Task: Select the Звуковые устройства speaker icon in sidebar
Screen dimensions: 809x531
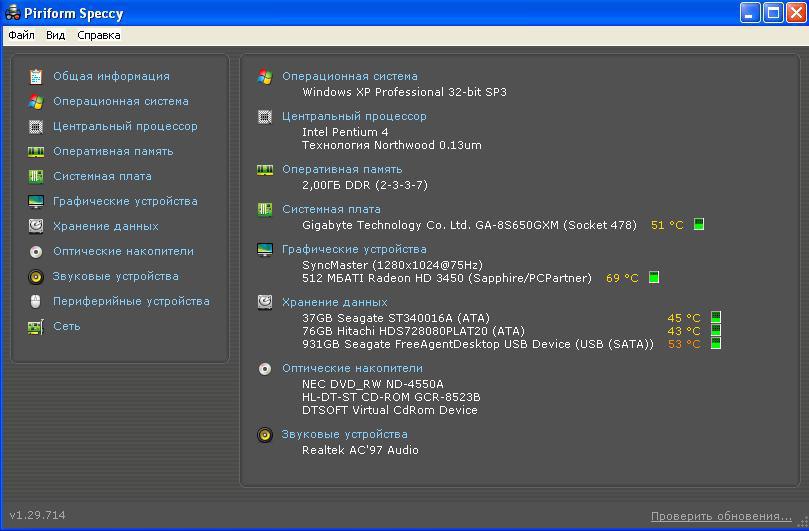Action: click(36, 277)
